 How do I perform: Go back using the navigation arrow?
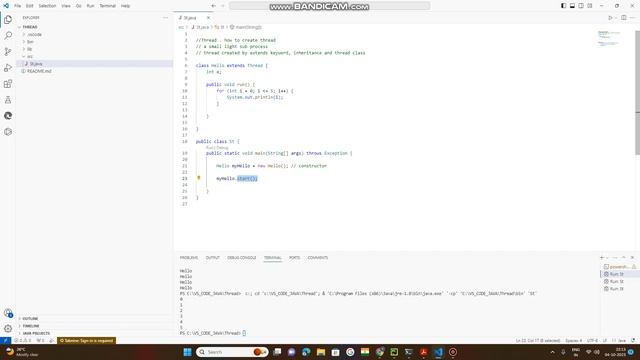pos(213,6)
